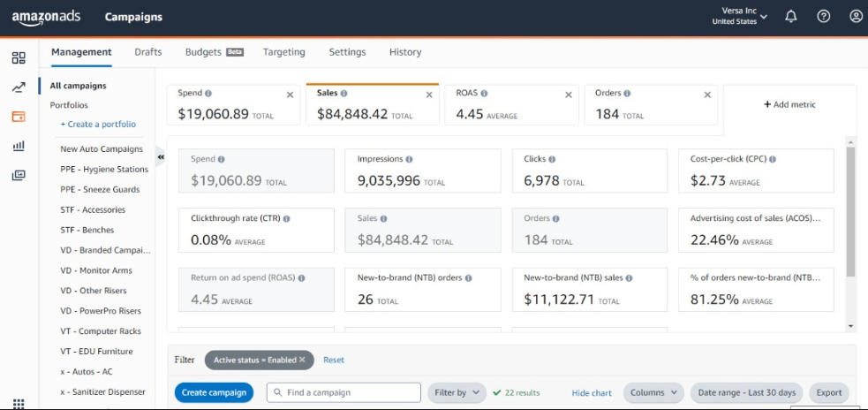This screenshot has height=410, width=868.
Task: Open the notifications bell icon
Action: [x=791, y=17]
